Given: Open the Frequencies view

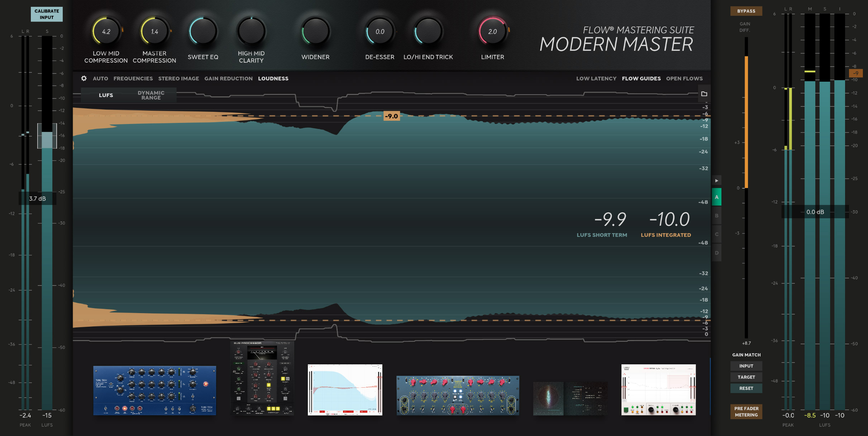Looking at the screenshot, I should [133, 78].
